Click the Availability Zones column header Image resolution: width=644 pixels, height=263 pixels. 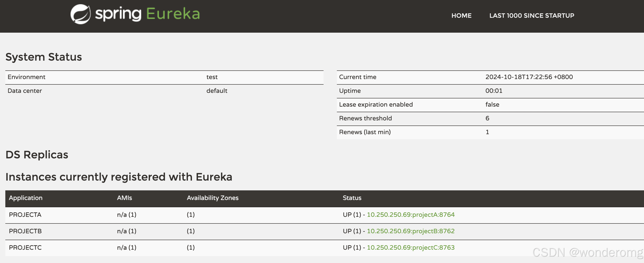tap(213, 198)
